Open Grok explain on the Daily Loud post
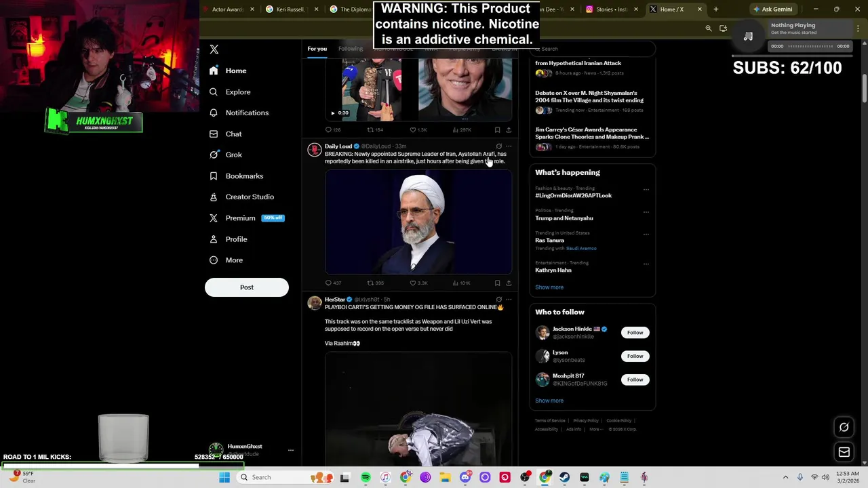868x488 pixels. [498, 146]
